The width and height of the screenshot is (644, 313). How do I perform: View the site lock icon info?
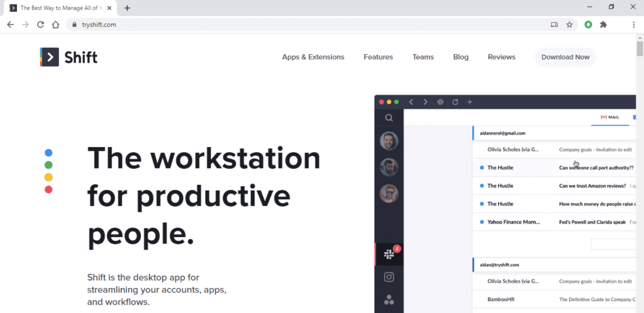(x=74, y=25)
